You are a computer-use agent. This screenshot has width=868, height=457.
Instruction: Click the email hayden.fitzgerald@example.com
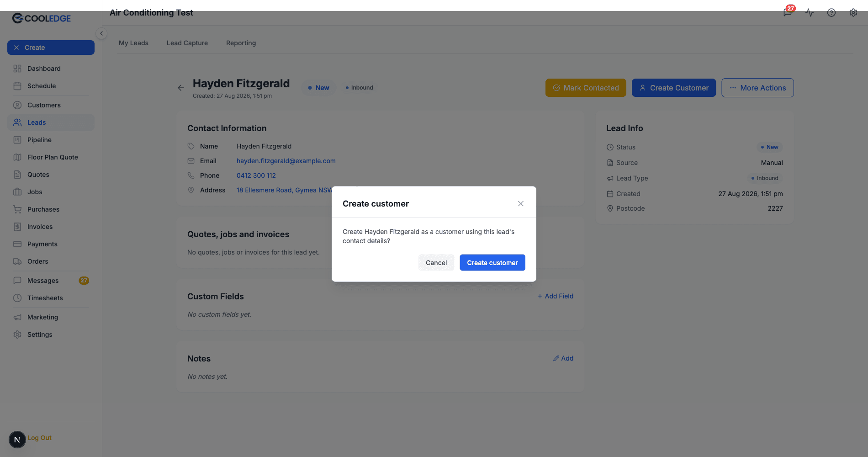286,161
